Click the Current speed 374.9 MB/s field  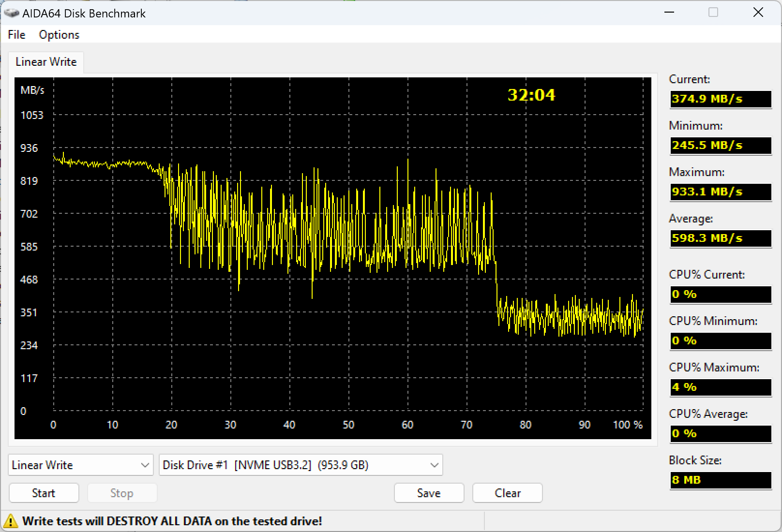(721, 99)
